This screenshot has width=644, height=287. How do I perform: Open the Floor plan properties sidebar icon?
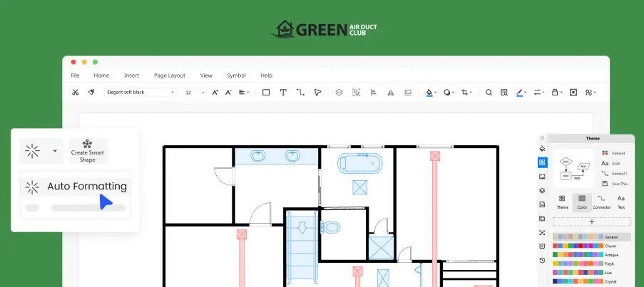point(542,218)
